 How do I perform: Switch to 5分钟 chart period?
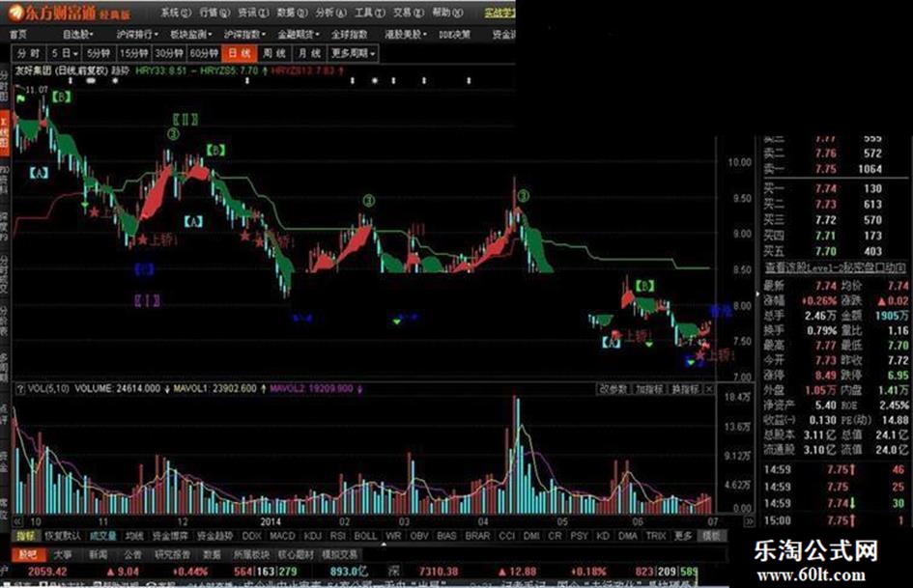coord(99,53)
